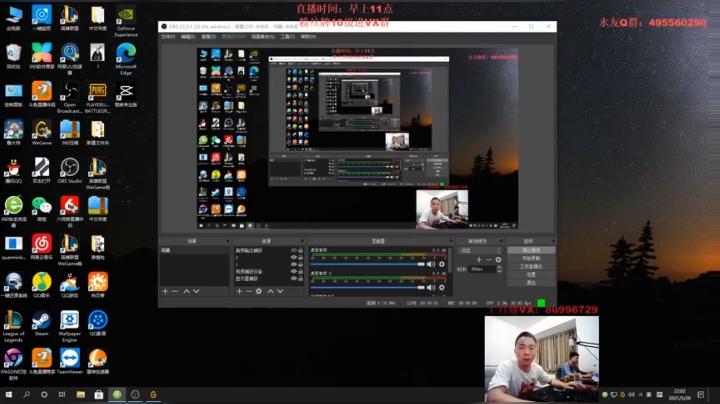Adjust 桌面音频 volume slider

click(x=367, y=264)
